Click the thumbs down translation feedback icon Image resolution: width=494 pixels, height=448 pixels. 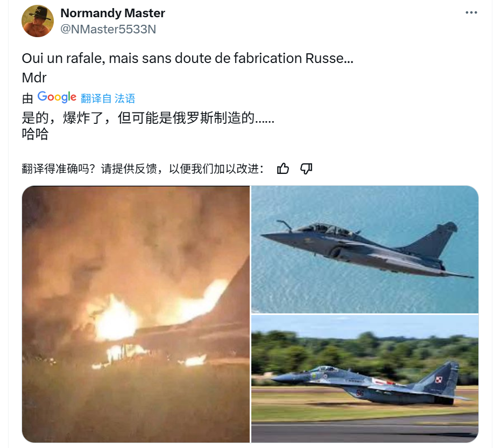306,169
